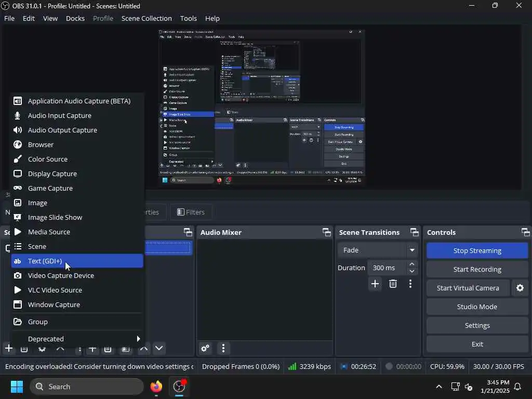
Task: Click Start Recording
Action: point(477,270)
